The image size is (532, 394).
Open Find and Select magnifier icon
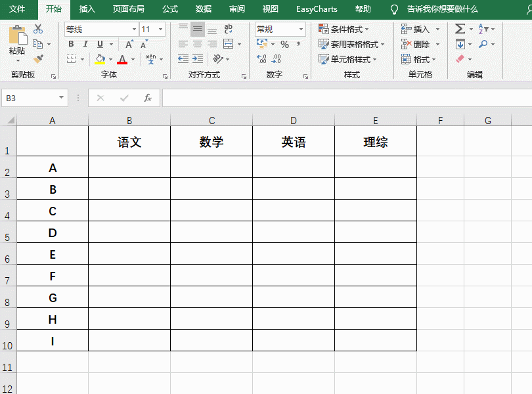coord(483,44)
